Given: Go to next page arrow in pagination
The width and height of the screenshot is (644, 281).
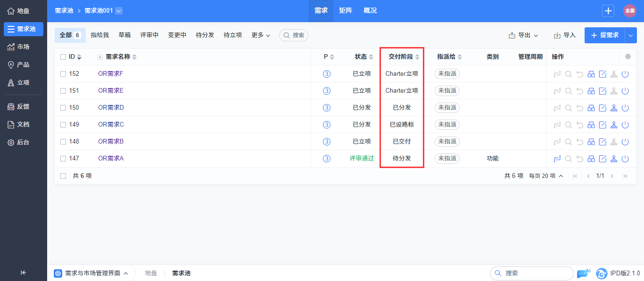Looking at the screenshot, I should [x=612, y=176].
